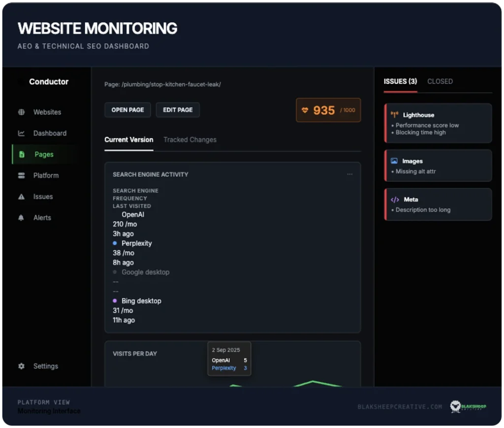
Task: Click gray dot beside Google desktop
Action: point(115,272)
